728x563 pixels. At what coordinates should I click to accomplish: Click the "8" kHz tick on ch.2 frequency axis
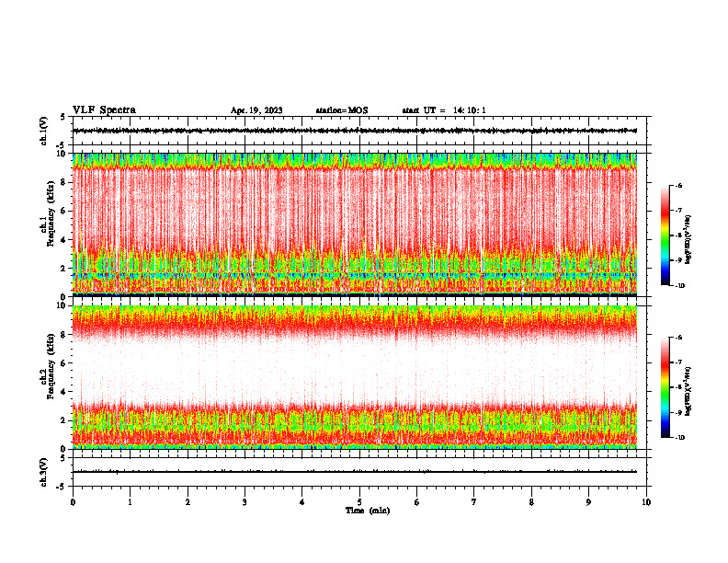[63, 335]
